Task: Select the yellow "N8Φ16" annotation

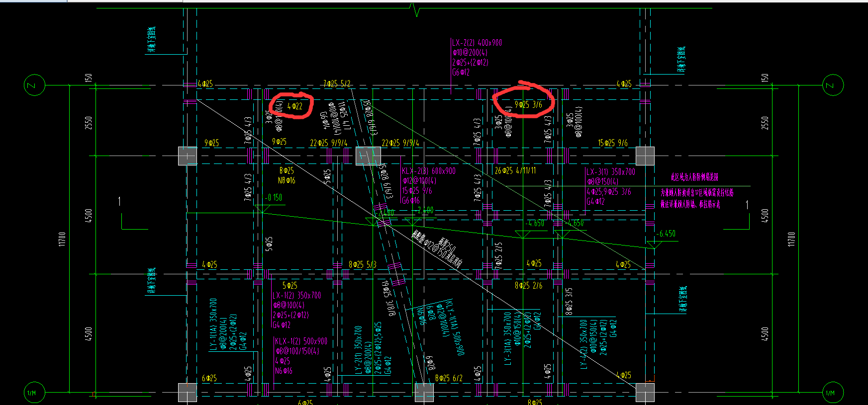Action: (x=287, y=181)
